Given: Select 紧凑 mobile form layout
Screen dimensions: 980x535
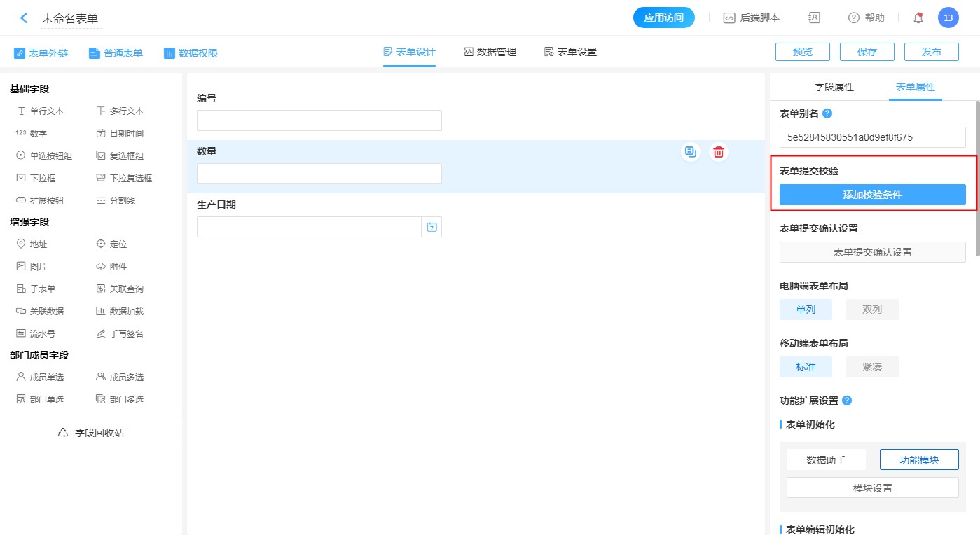Looking at the screenshot, I should [871, 367].
